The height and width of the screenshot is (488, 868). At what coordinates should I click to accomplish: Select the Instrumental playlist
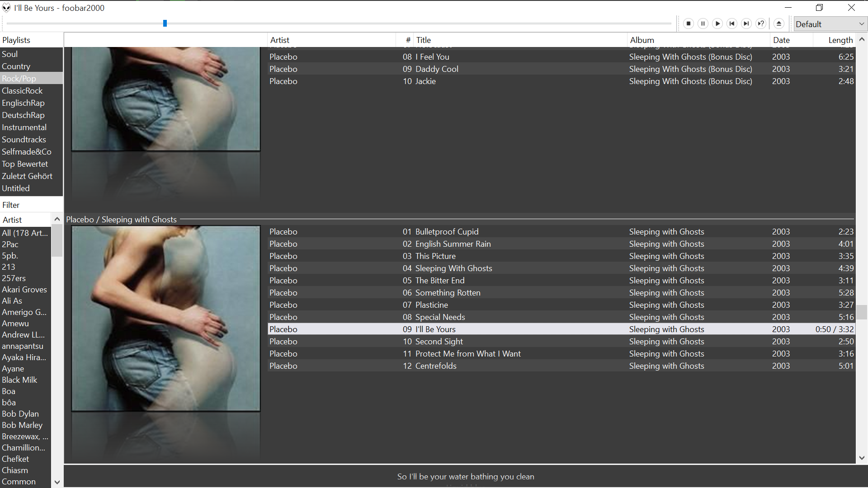(31, 127)
